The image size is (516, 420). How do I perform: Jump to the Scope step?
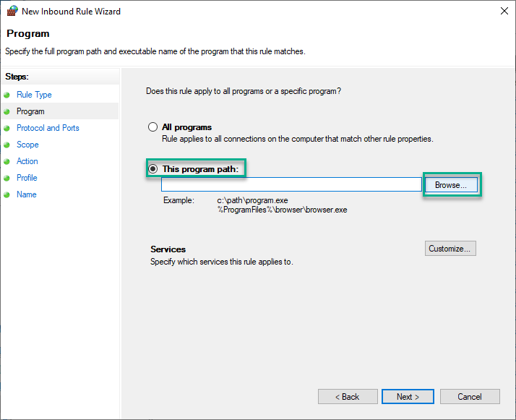[27, 145]
